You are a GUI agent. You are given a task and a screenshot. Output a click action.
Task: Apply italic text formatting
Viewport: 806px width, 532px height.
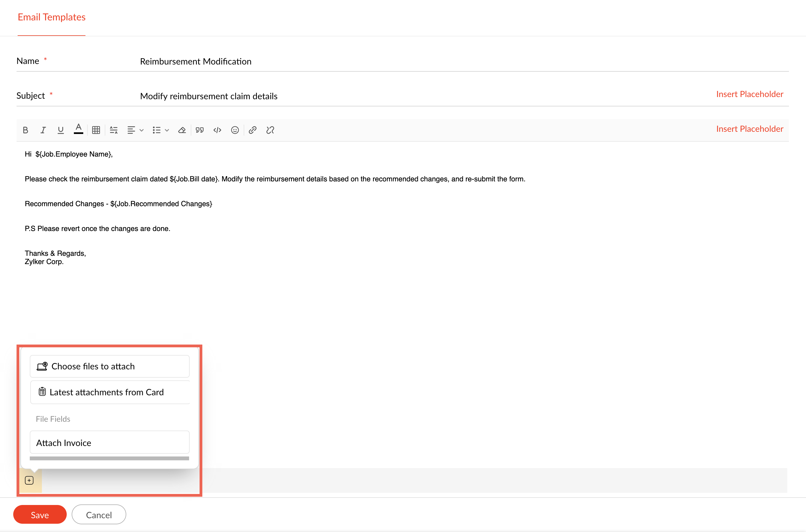(x=43, y=130)
